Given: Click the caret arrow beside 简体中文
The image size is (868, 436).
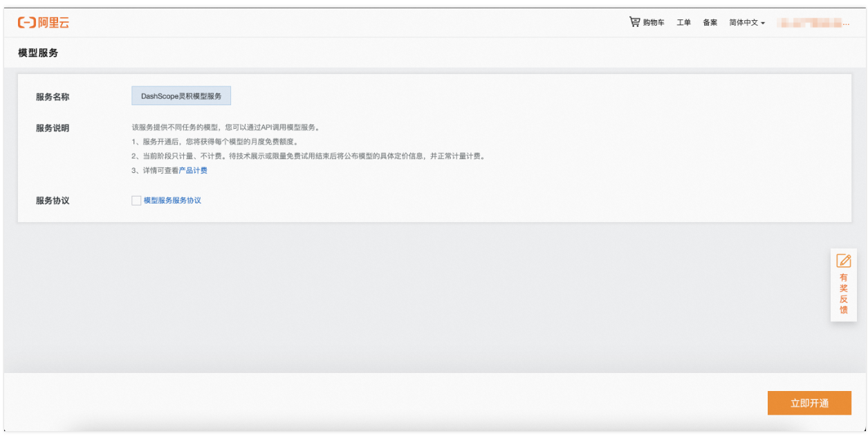Looking at the screenshot, I should tap(764, 22).
